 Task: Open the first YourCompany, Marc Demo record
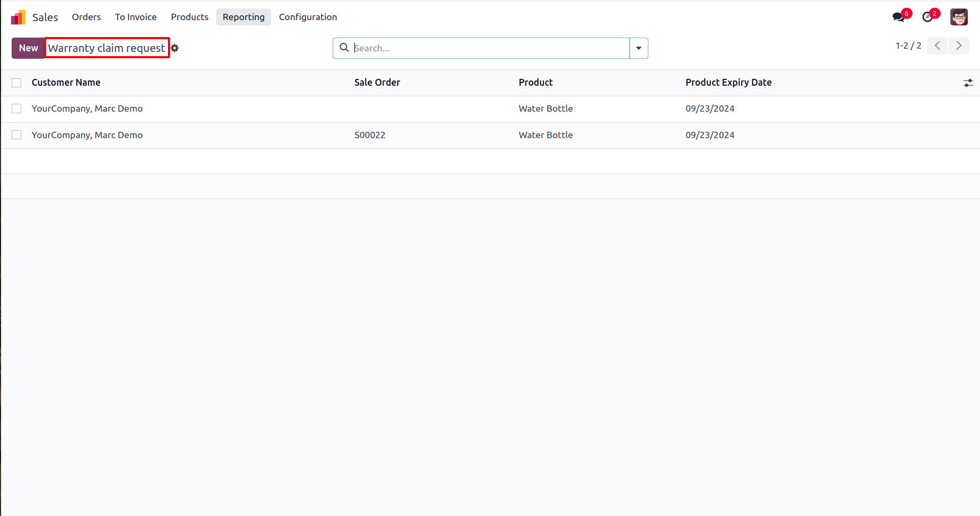[x=87, y=108]
